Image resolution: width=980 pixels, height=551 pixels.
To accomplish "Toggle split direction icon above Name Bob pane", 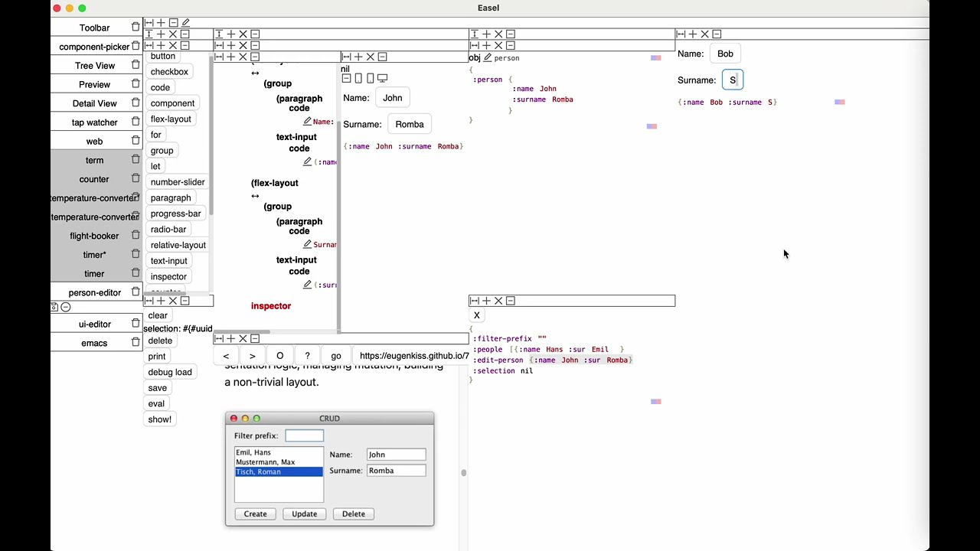I will click(x=681, y=34).
